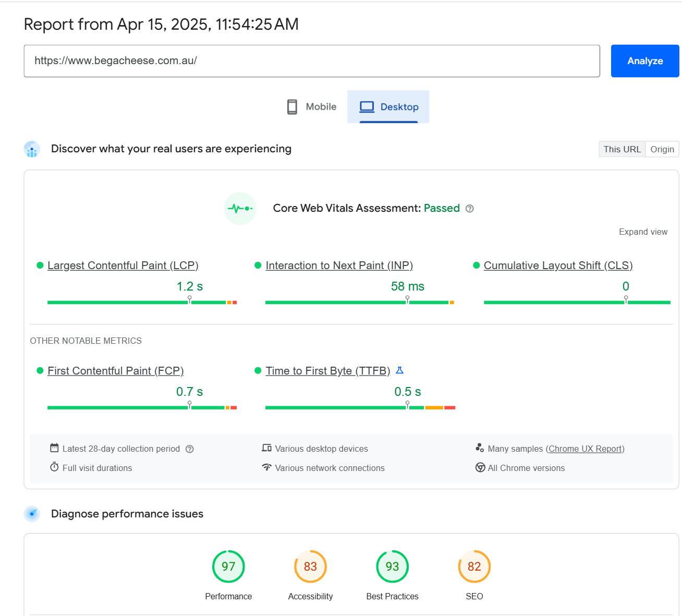Open Cumulative Layout Shift (CLS) link

pyautogui.click(x=558, y=265)
